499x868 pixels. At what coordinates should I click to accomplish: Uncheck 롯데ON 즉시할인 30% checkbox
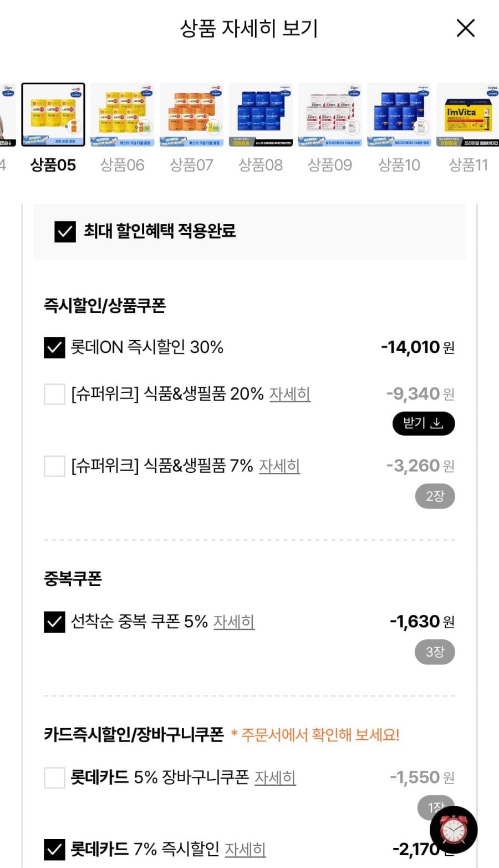54,348
